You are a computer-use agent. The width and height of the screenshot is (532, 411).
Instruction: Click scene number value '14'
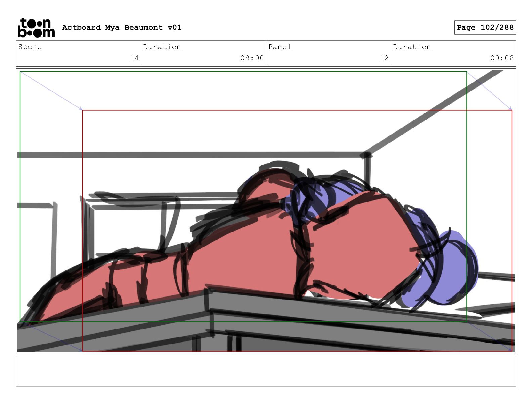pyautogui.click(x=134, y=58)
